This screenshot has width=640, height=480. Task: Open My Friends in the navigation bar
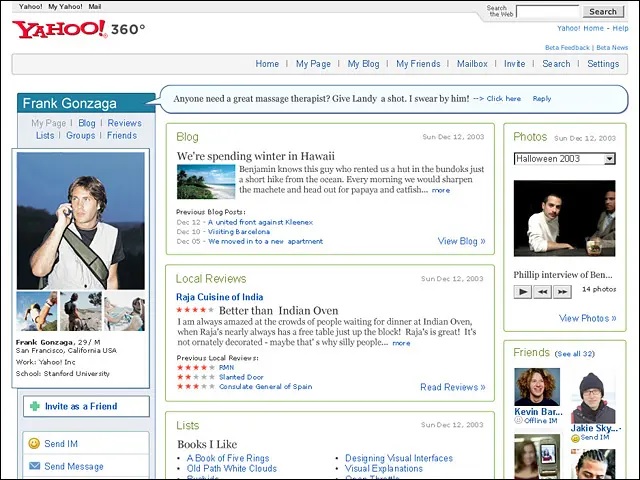[418, 64]
